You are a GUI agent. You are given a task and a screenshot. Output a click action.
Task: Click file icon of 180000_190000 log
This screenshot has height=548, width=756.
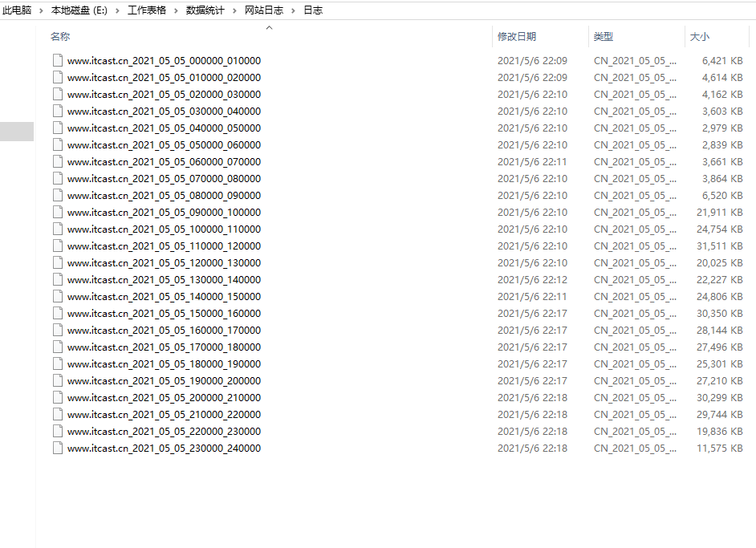pyautogui.click(x=58, y=364)
